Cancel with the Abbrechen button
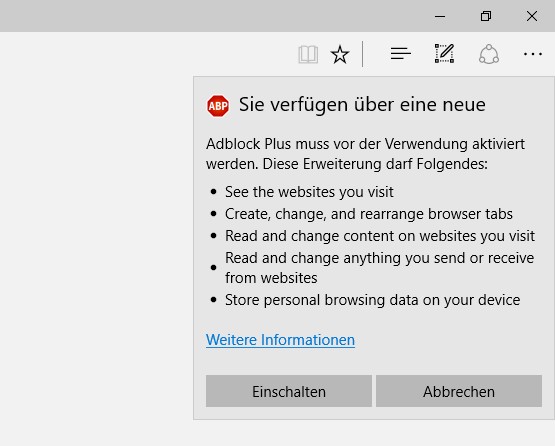This screenshot has height=446, width=555. (459, 391)
